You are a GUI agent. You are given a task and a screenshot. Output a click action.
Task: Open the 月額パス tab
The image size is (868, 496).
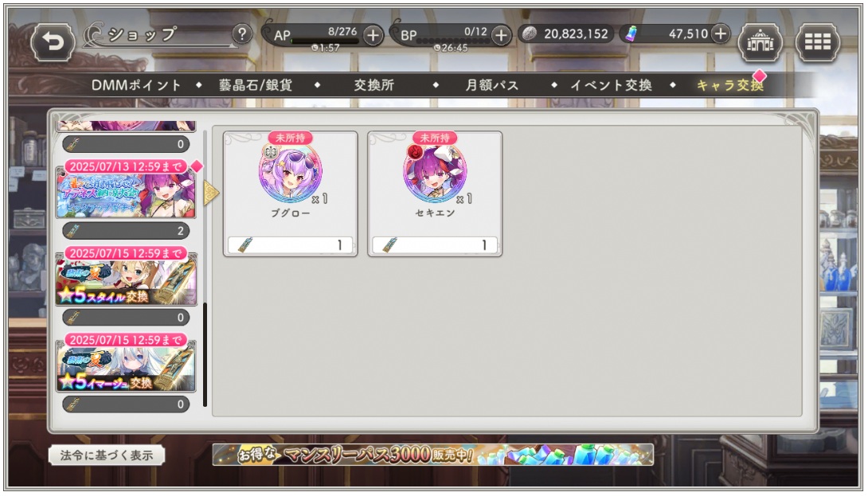pos(492,85)
